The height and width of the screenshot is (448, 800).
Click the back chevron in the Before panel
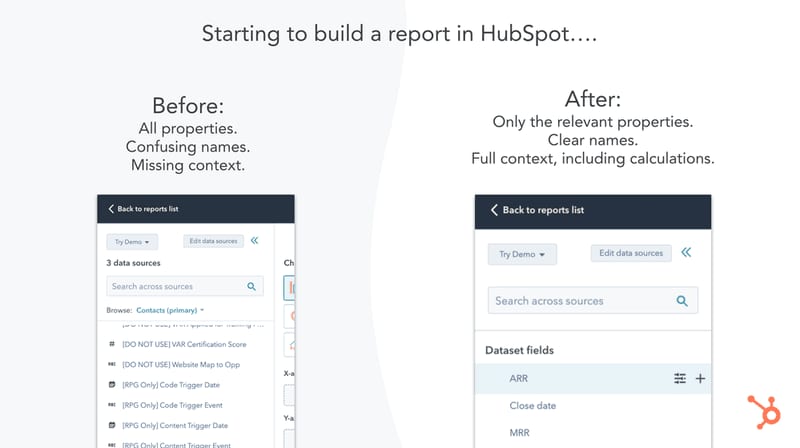[111, 209]
